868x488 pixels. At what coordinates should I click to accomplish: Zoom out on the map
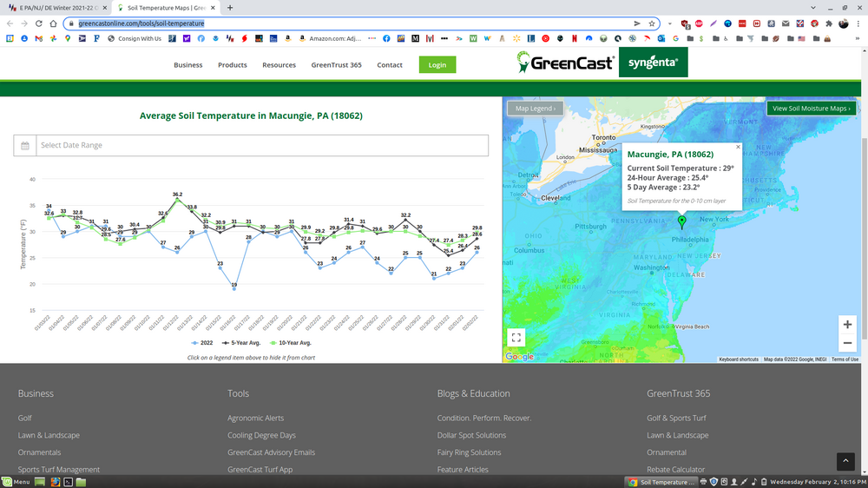tap(847, 343)
